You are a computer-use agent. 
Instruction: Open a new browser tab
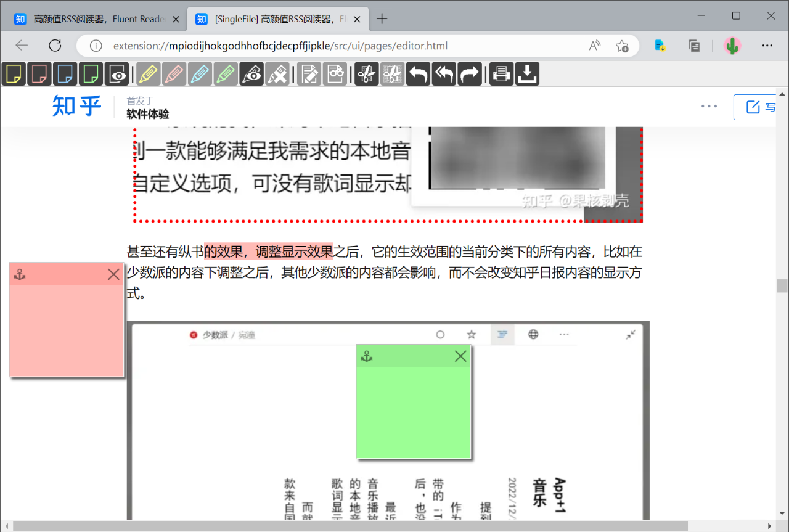pos(382,19)
